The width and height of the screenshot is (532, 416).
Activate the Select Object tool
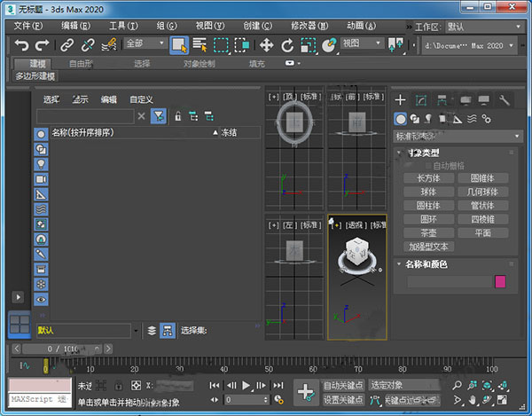[x=179, y=45]
